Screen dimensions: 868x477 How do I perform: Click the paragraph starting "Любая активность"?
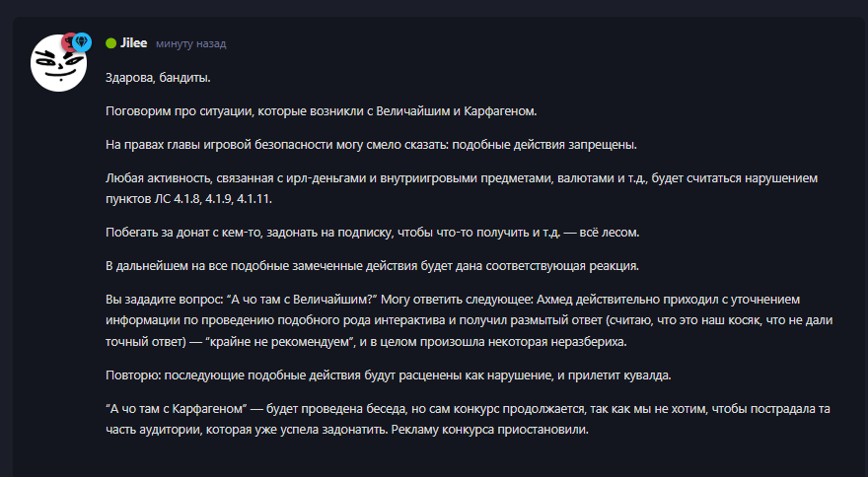point(462,188)
